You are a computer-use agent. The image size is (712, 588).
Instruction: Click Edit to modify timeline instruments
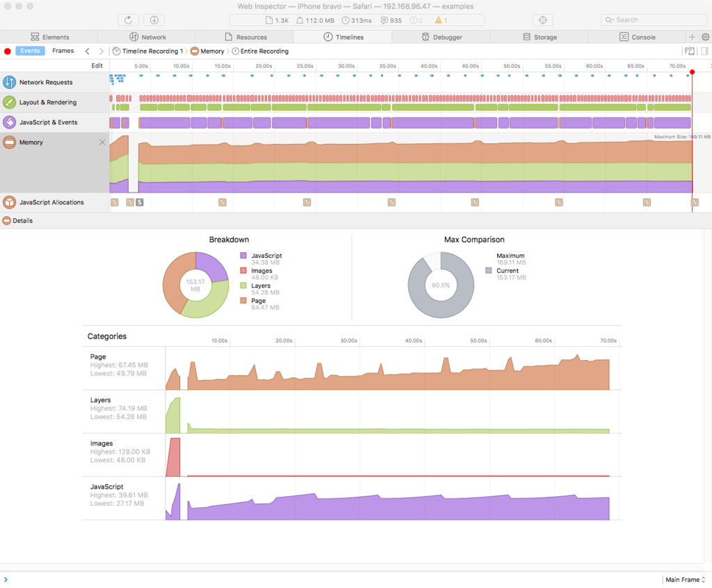(x=97, y=66)
